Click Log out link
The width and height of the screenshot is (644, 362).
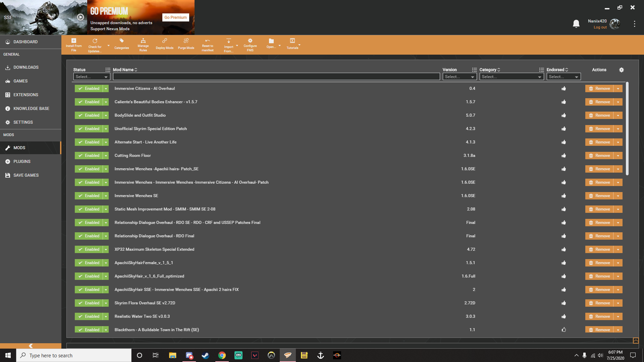[600, 27]
